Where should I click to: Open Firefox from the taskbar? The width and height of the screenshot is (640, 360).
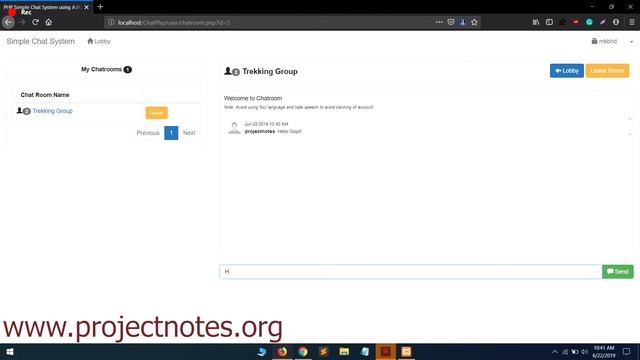tap(282, 351)
